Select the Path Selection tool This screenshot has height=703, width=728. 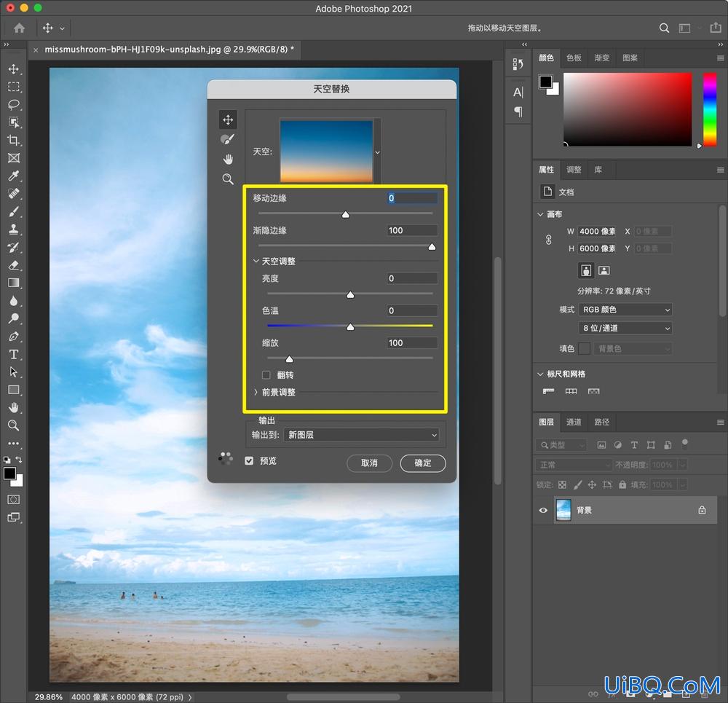13,372
